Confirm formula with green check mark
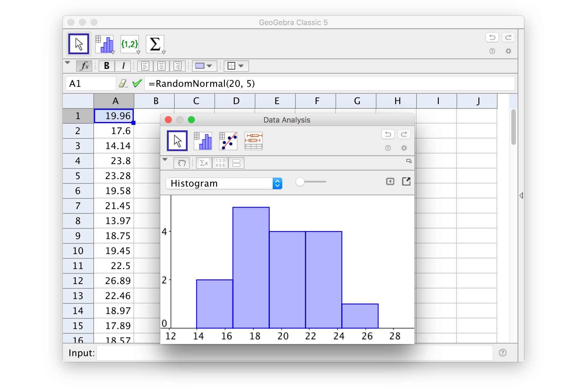The width and height of the screenshot is (588, 387). pos(137,84)
